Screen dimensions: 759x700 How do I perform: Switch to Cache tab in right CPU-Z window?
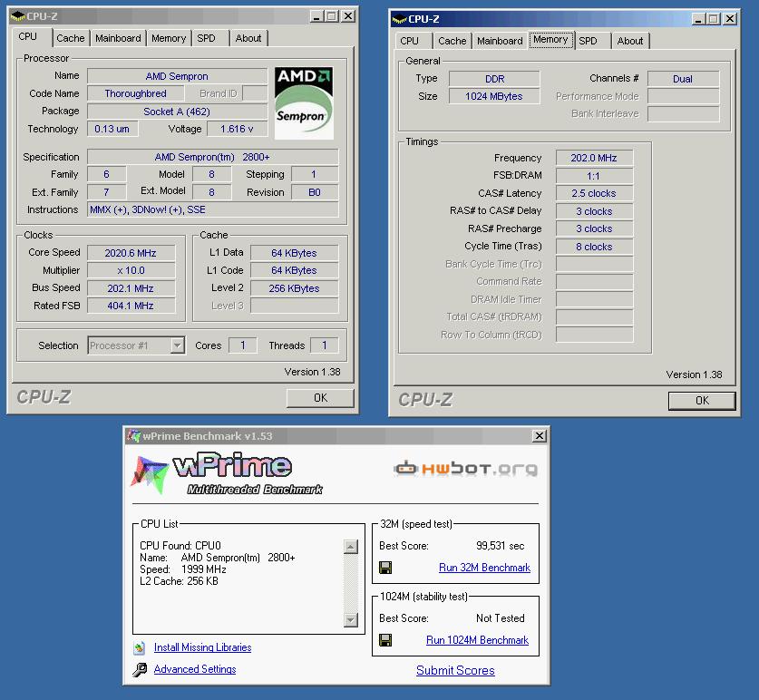pyautogui.click(x=452, y=41)
